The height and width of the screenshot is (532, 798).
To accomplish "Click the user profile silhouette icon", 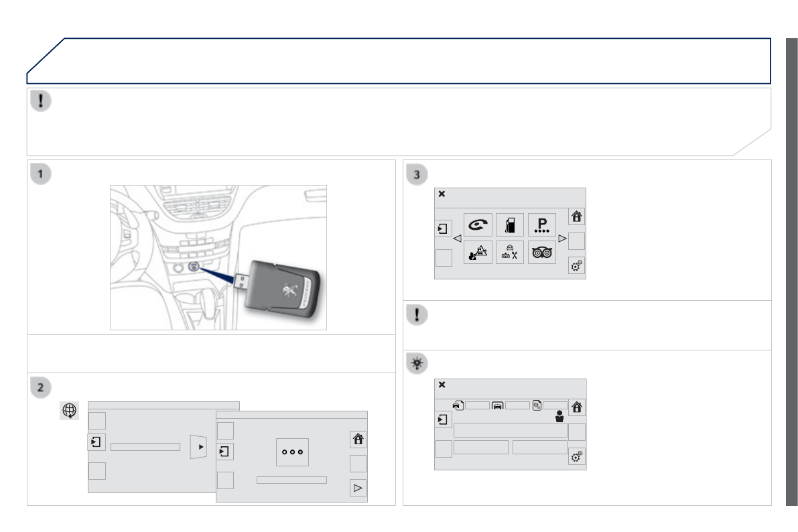I will point(559,417).
